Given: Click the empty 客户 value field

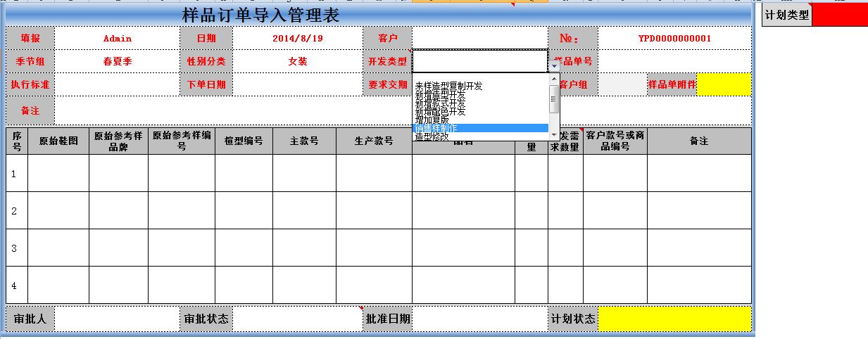Looking at the screenshot, I should tap(479, 38).
